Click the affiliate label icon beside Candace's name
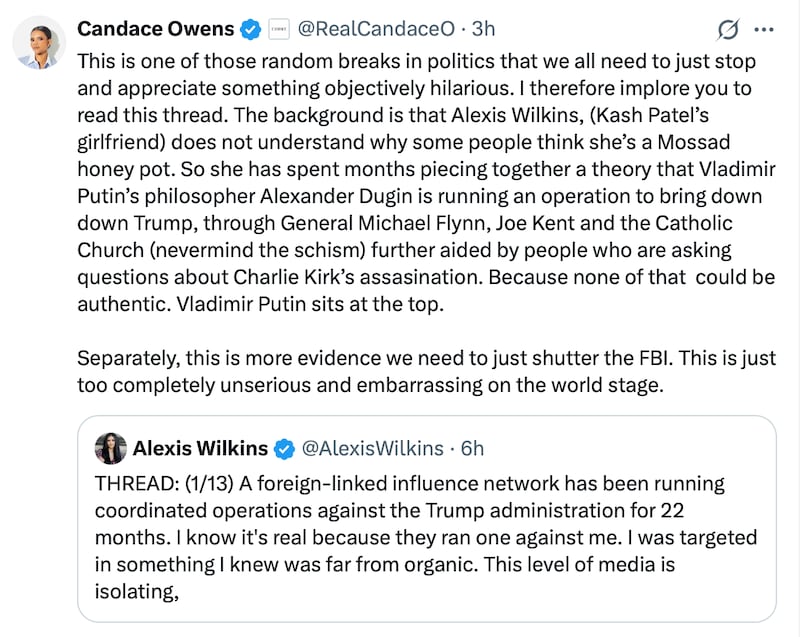Viewport: 800px width, 637px height. (x=278, y=29)
